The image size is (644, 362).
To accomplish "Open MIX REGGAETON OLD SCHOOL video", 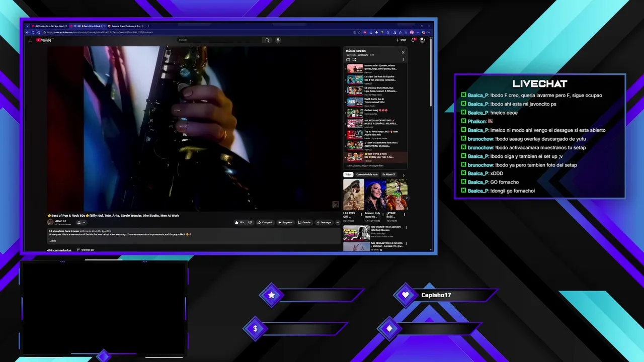I will pyautogui.click(x=375, y=246).
